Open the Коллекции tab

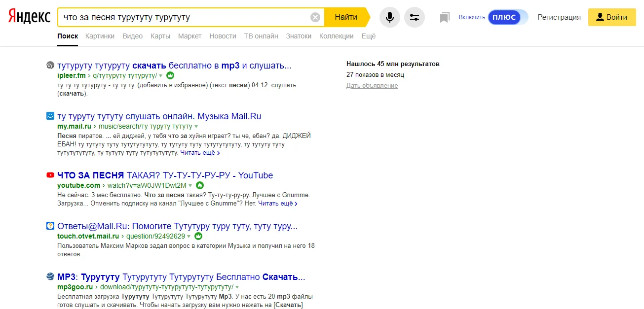tap(337, 36)
